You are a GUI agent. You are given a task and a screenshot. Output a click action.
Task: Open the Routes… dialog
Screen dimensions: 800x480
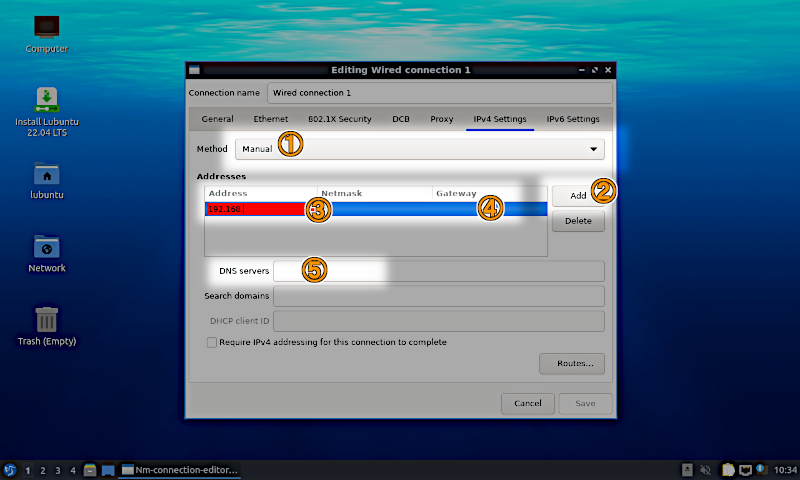[x=572, y=364]
